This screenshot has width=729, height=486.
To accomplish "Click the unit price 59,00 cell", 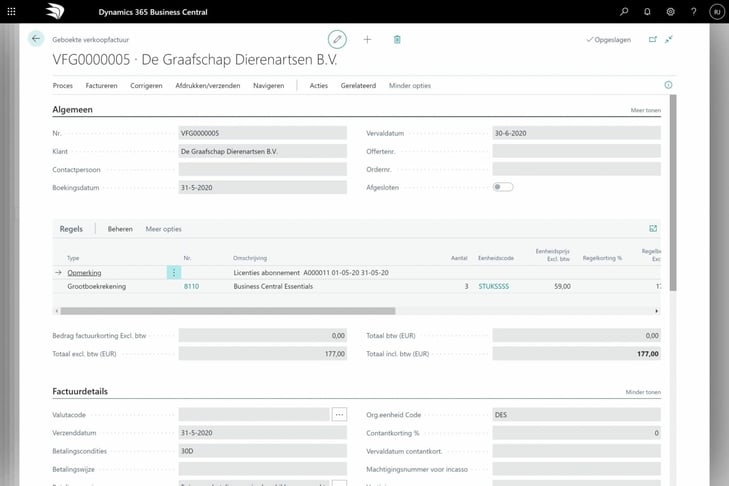I will [562, 286].
